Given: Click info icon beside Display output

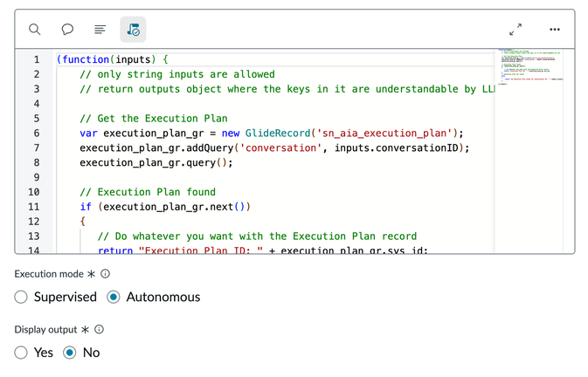Looking at the screenshot, I should coord(99,329).
